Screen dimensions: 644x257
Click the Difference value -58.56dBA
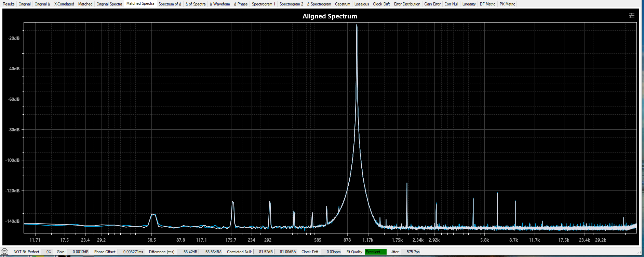[211, 252]
